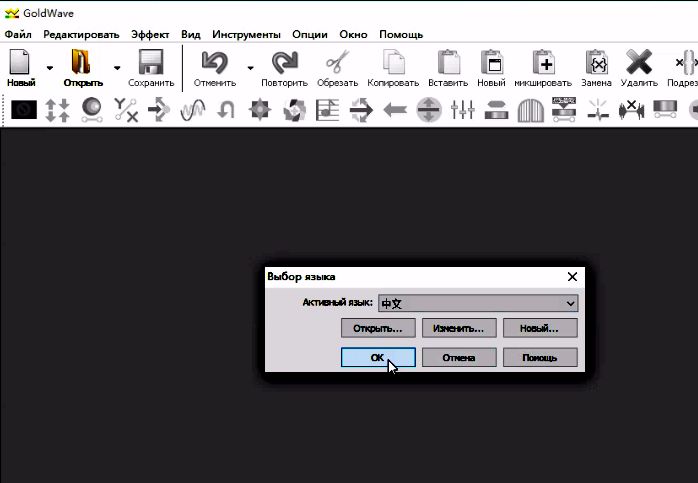Open the Помощь menu
The height and width of the screenshot is (483, 698).
pos(401,34)
